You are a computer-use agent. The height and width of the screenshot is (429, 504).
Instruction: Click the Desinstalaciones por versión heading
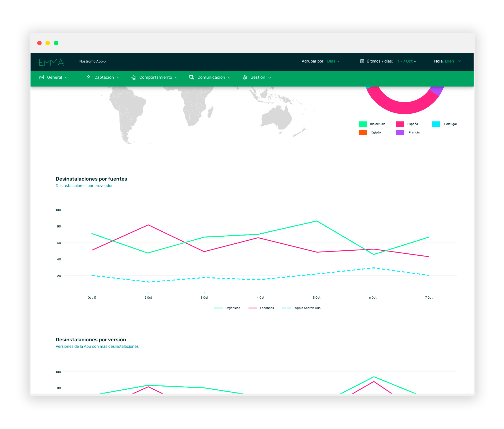(x=91, y=340)
